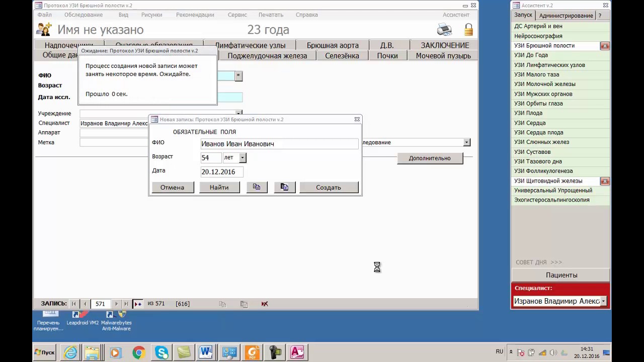The width and height of the screenshot is (644, 362).
Task: Expand the dropdown ending with 'ледование'
Action: [467, 142]
